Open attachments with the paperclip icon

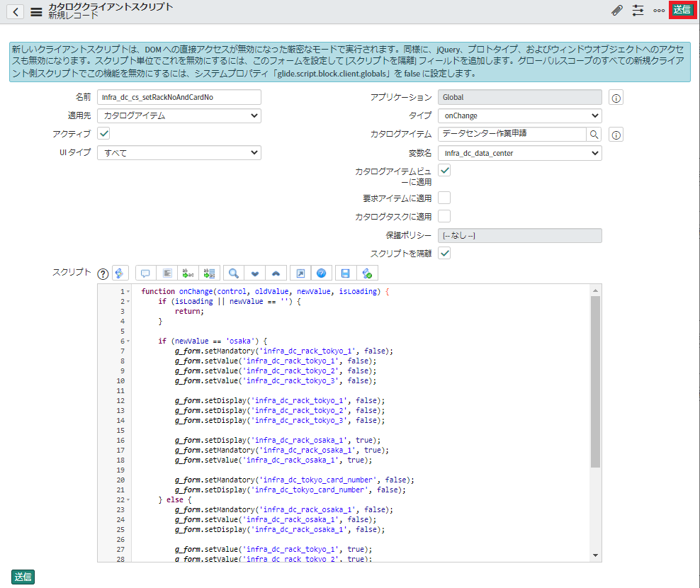[617, 10]
